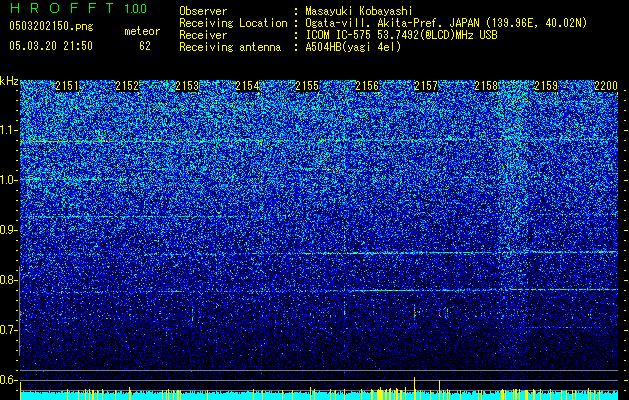
Task: Click the Receiver field label
Action: [203, 35]
